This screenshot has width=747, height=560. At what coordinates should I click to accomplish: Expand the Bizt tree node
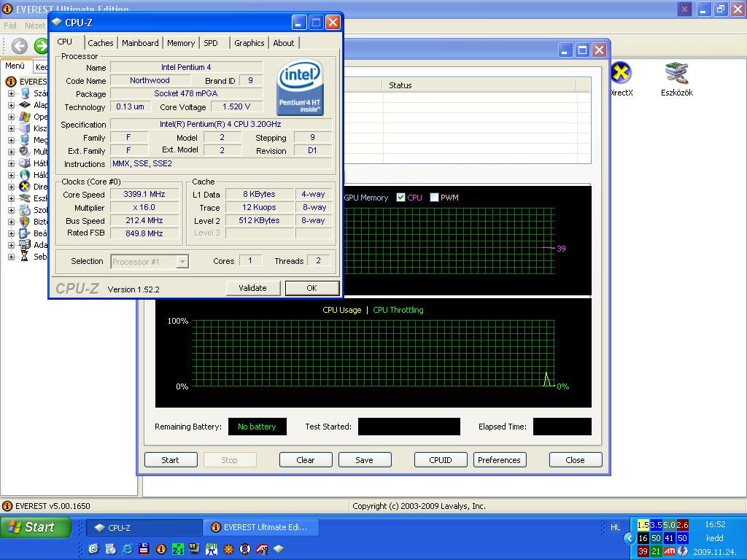[x=11, y=222]
